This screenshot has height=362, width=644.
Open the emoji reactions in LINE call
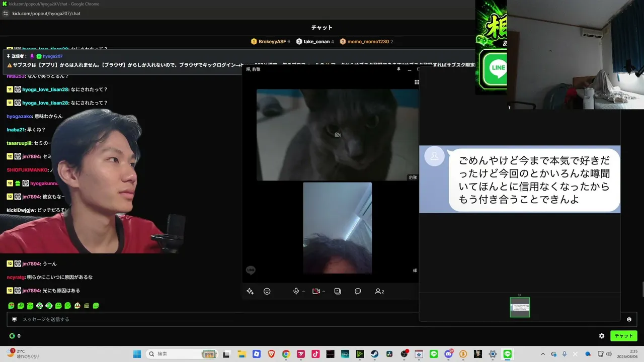click(x=267, y=291)
